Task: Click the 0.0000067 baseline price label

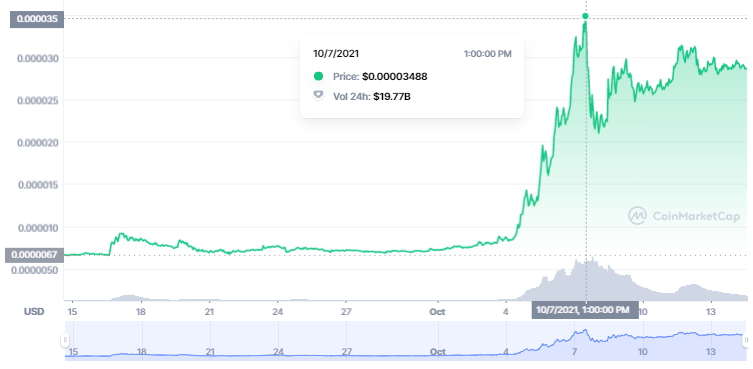Action: point(34,255)
